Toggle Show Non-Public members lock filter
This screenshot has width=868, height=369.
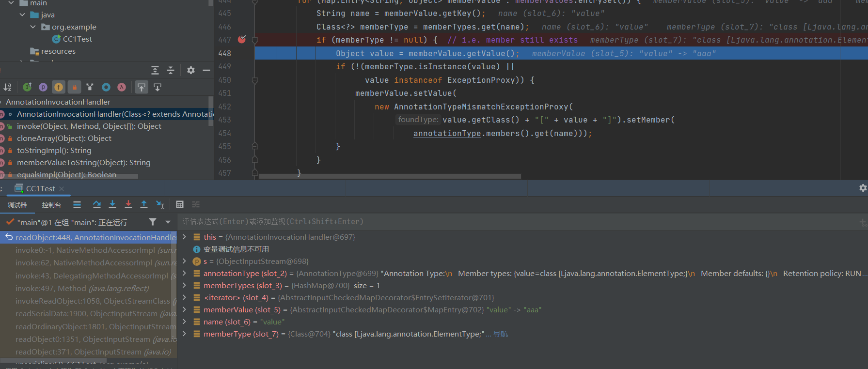pyautogui.click(x=74, y=87)
